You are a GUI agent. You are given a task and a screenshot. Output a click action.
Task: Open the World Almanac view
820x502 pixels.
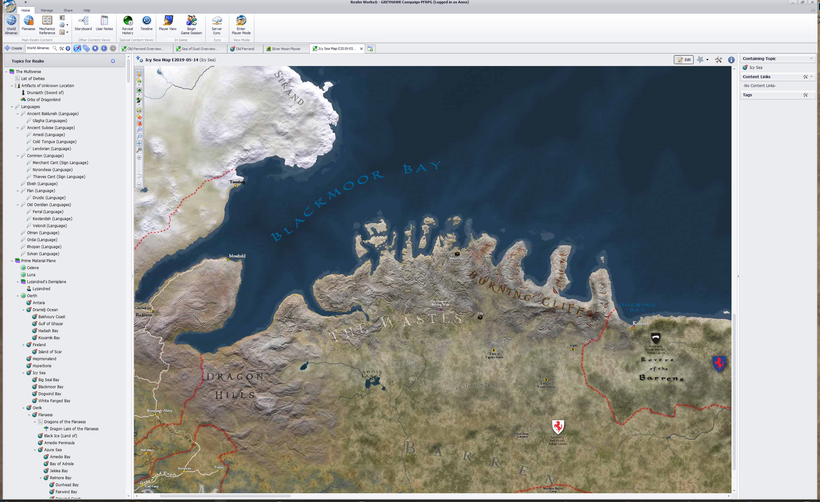coord(11,25)
